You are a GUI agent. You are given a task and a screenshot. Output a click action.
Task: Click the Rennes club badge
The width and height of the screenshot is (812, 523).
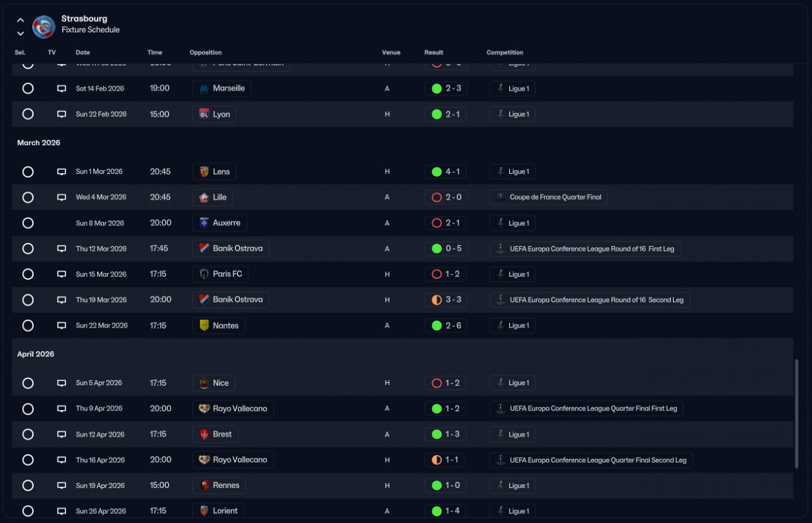204,486
